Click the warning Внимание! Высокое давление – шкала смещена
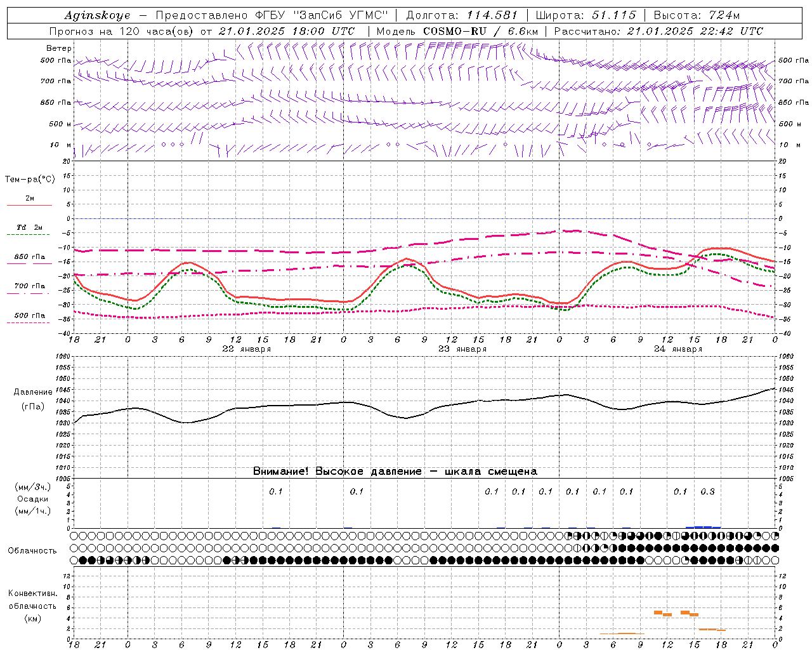Screen dimensions: 812x650 click(x=395, y=472)
